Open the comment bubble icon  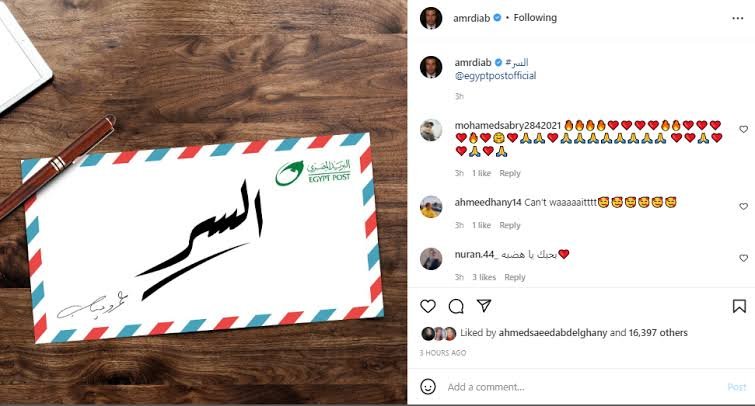pos(456,306)
